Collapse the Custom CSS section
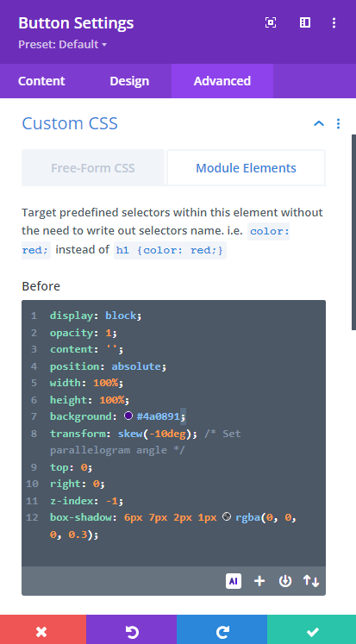Image resolution: width=356 pixels, height=644 pixels. coord(319,123)
